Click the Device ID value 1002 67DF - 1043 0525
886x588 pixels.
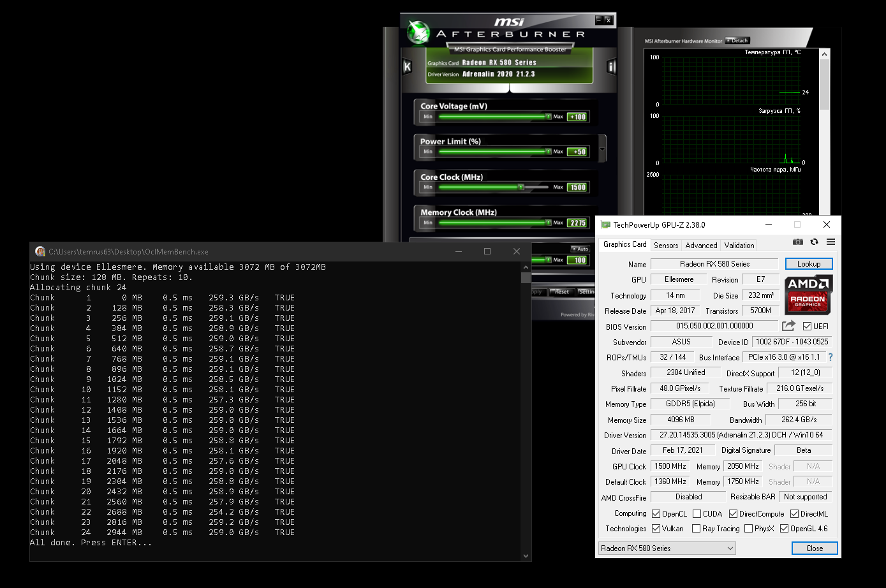[x=792, y=342]
